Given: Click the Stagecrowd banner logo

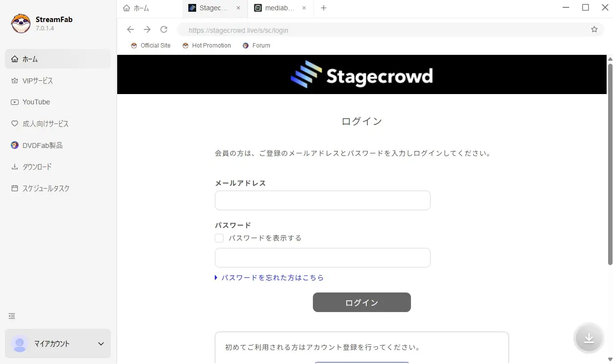Looking at the screenshot, I should 361,74.
